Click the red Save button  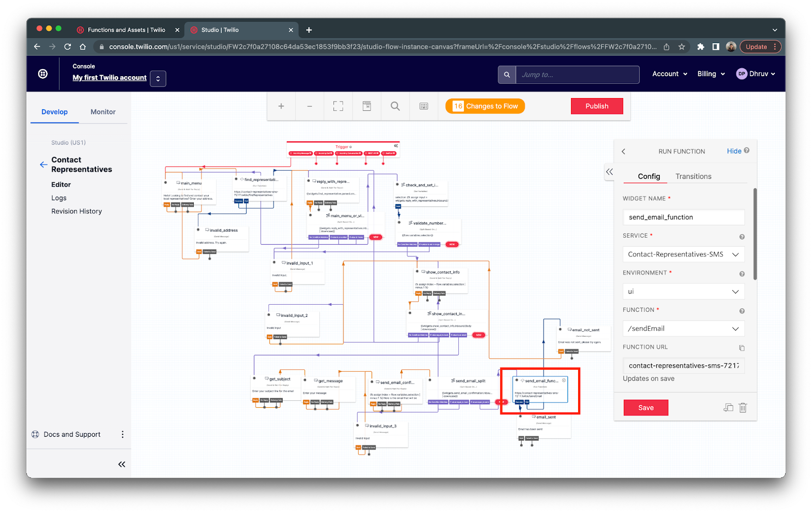point(646,408)
